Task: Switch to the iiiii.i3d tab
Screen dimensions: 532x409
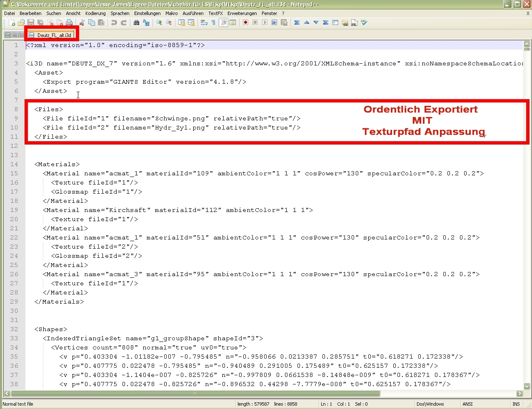Action: (x=15, y=35)
